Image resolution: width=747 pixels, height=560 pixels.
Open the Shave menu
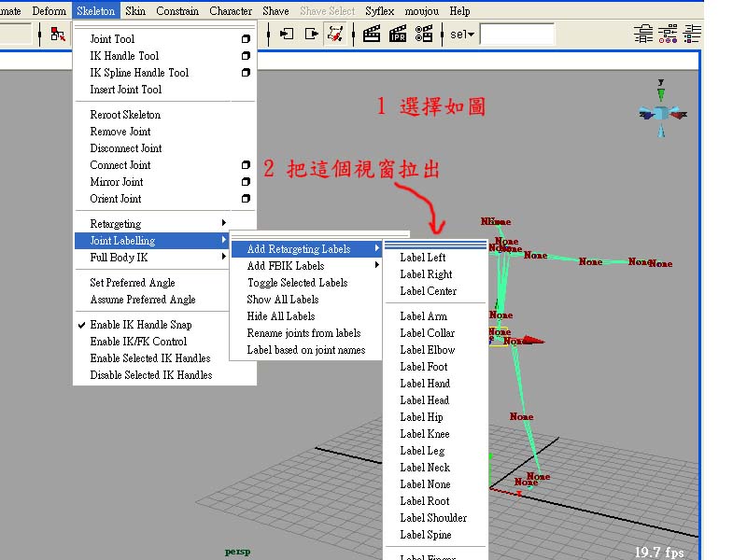pyautogui.click(x=275, y=10)
